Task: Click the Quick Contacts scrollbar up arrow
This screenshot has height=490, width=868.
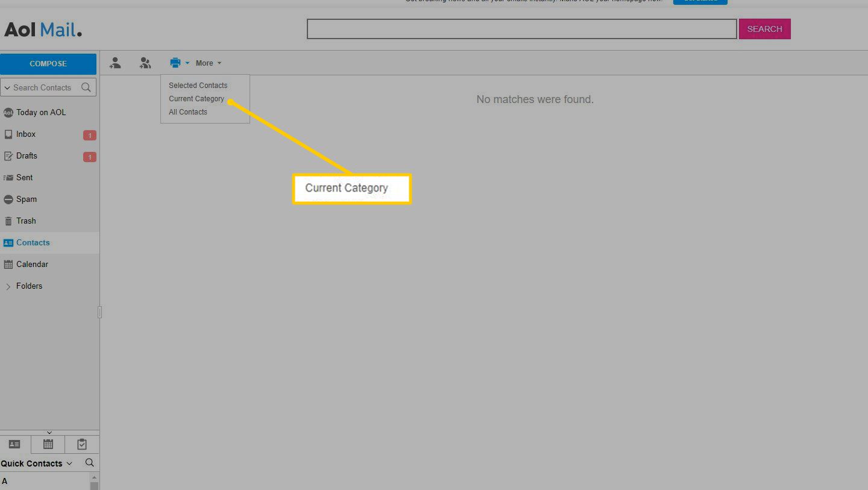Action: (x=93, y=477)
